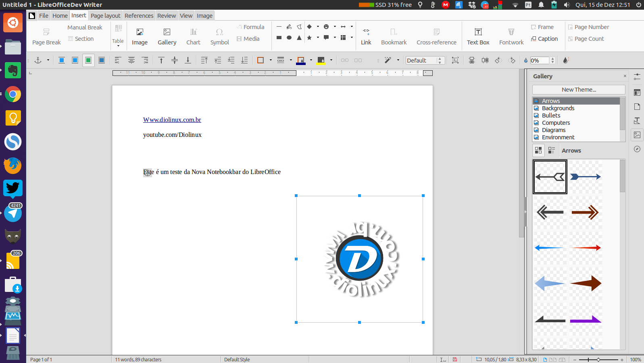Open sidebar Navigator deck
This screenshot has height=363, width=644.
[637, 149]
